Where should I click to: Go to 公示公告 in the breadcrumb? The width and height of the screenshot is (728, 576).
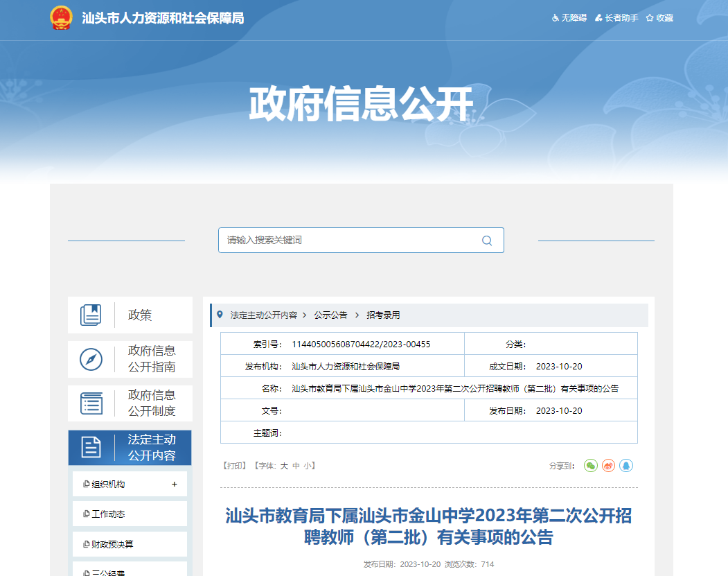[330, 315]
